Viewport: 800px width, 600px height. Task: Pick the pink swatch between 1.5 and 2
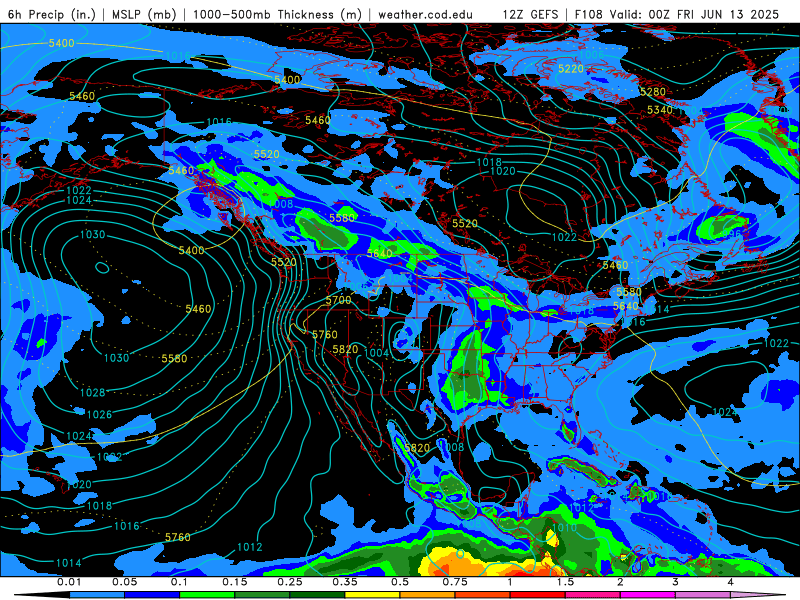pyautogui.click(x=593, y=595)
